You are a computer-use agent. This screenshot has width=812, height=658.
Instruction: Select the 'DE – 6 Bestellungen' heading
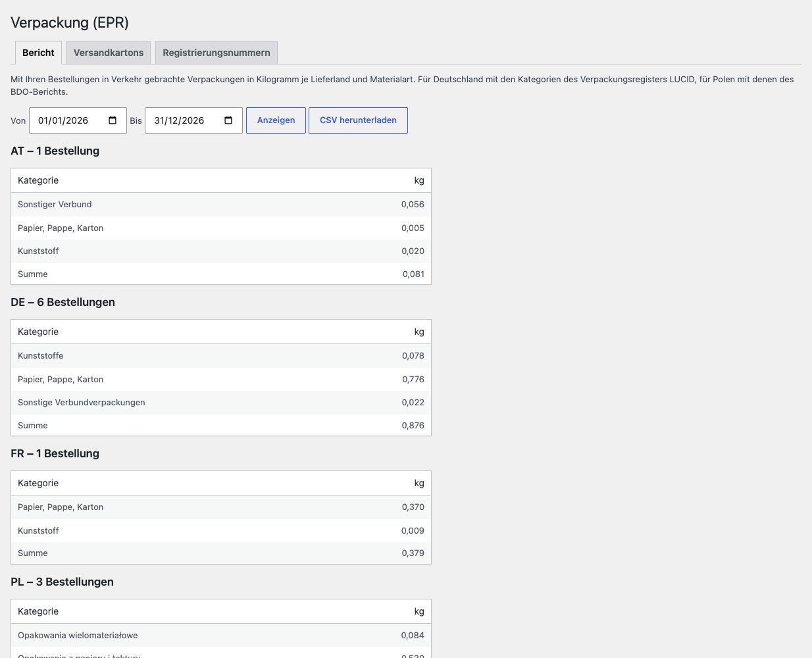[63, 302]
